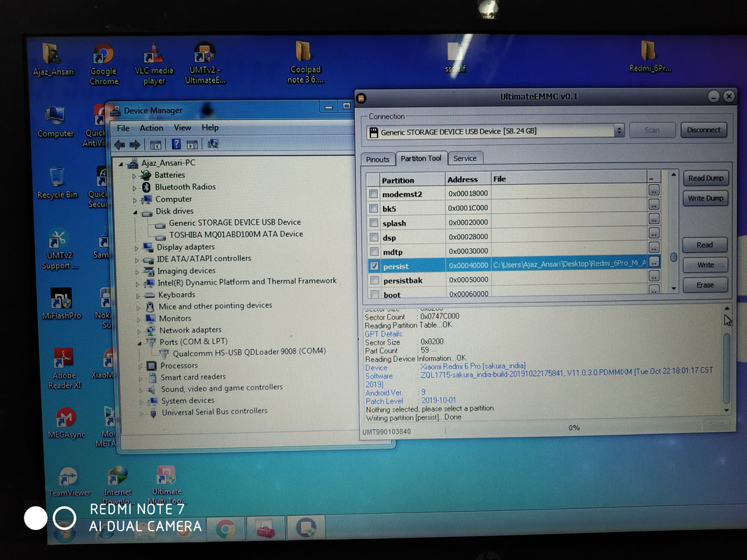Open Help menu in Device Manager
This screenshot has height=560, width=747.
(x=209, y=127)
